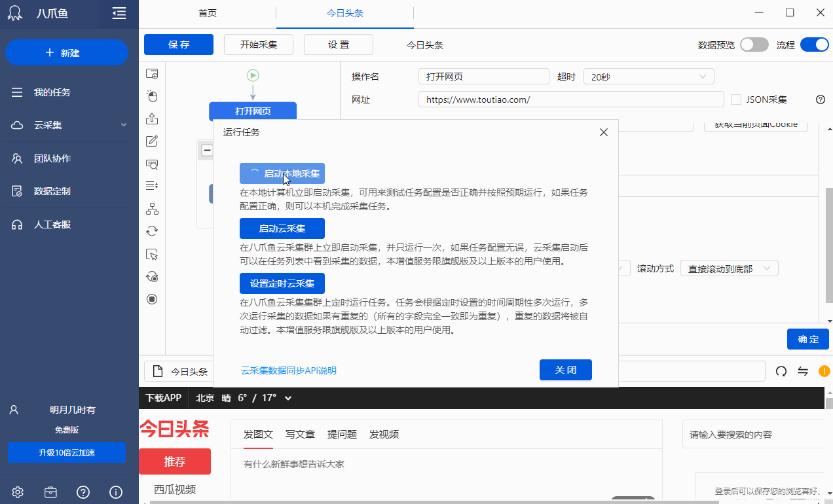Click the JSON采集 help question mark icon
Viewport: 833px width, 504px height.
820,99
